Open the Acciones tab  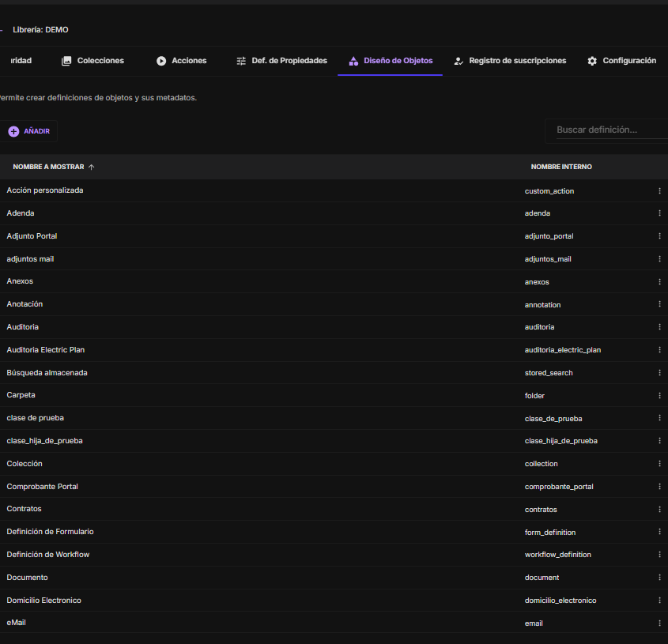[x=182, y=61]
